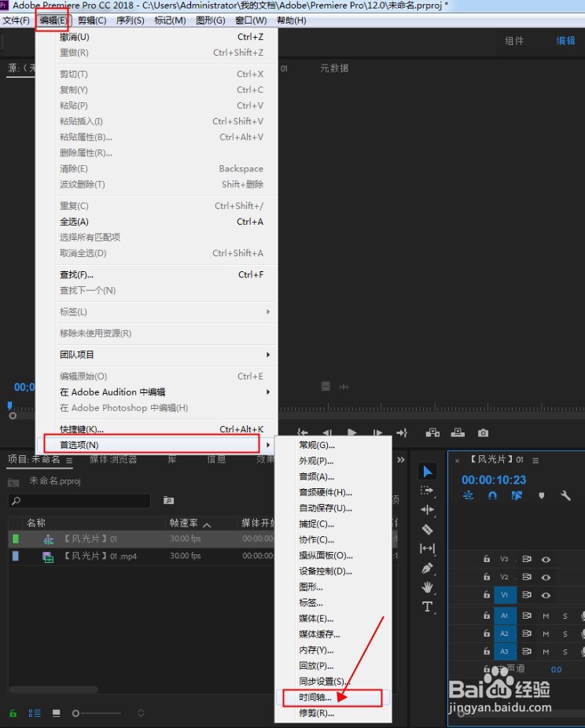Select the Track Select Forward tool
Image resolution: width=585 pixels, height=728 pixels.
pyautogui.click(x=427, y=491)
